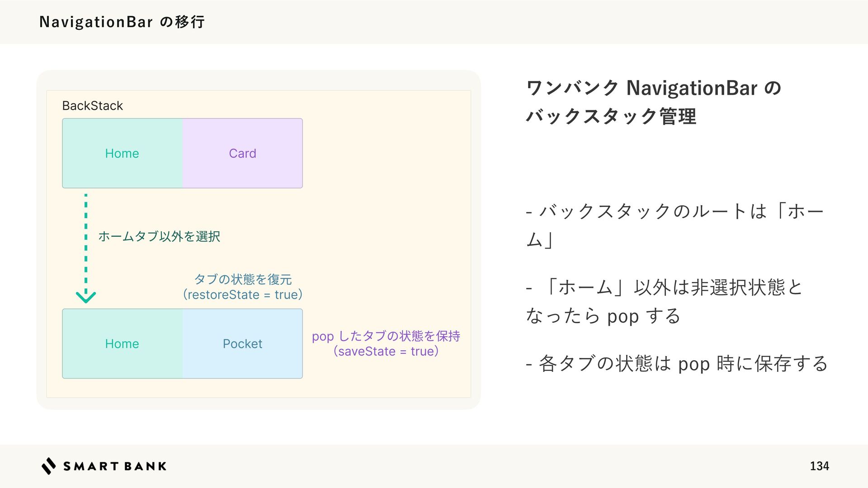Click heading ワンバンク NavigationBar の

pos(654,88)
